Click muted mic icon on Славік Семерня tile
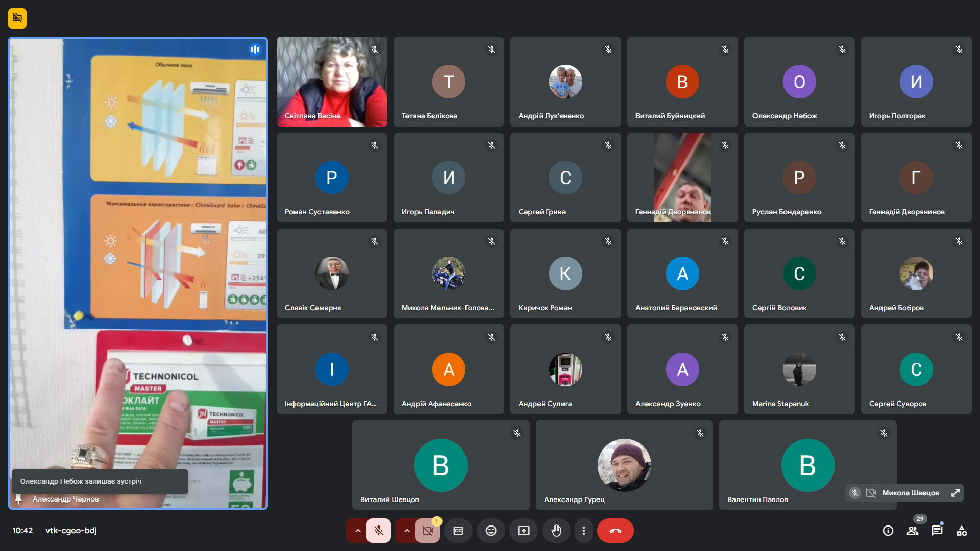Viewport: 980px width, 551px height. [x=375, y=241]
